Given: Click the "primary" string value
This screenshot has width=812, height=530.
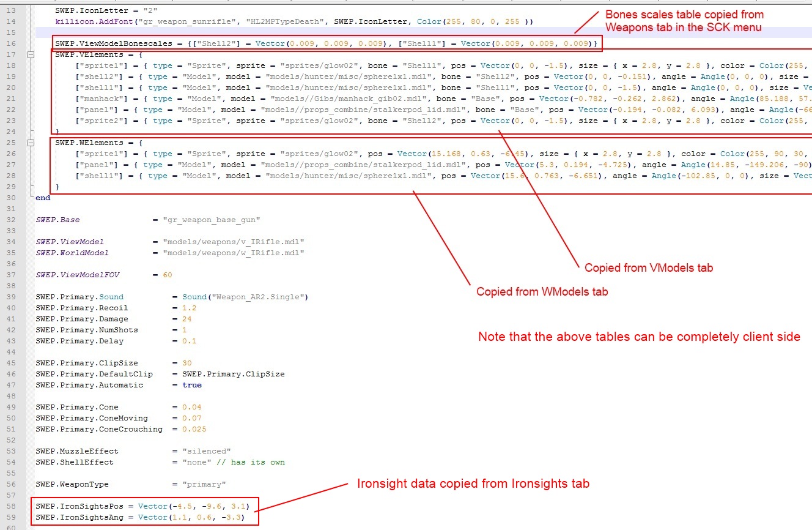Looking at the screenshot, I should 204,485.
